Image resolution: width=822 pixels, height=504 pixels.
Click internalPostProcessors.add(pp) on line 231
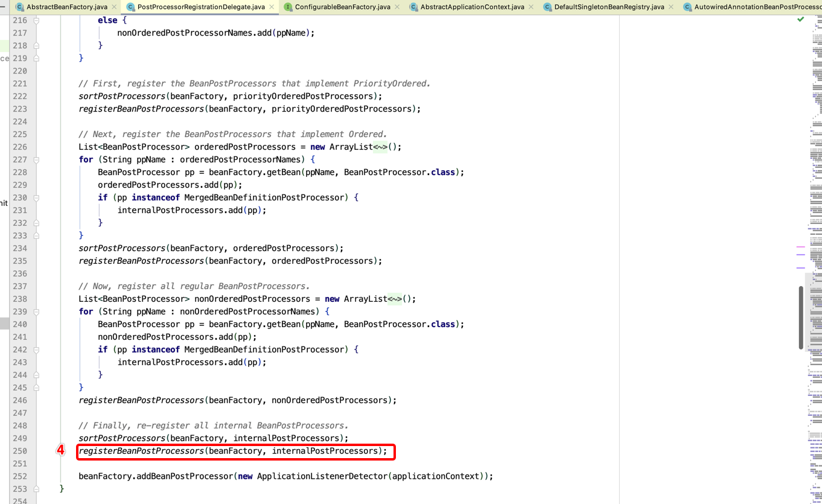pyautogui.click(x=192, y=210)
